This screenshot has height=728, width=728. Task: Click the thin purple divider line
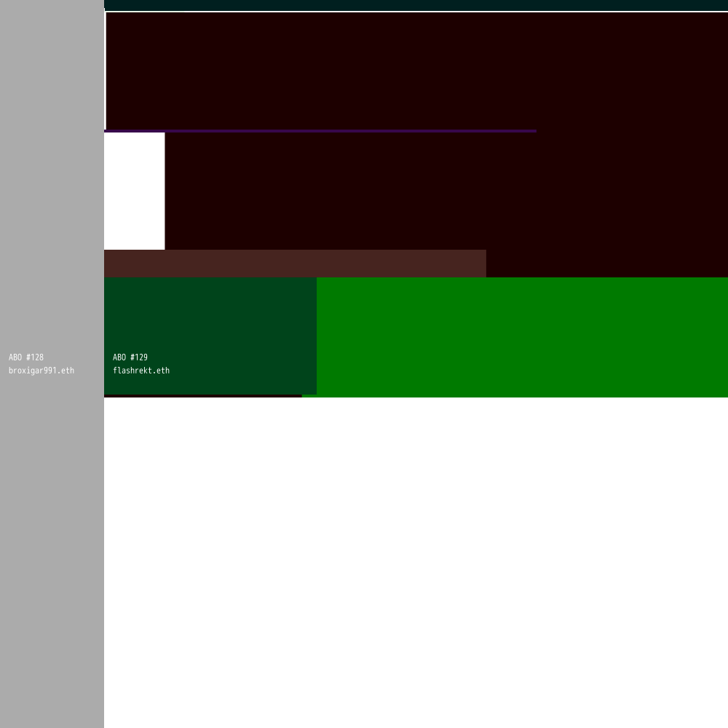320,131
